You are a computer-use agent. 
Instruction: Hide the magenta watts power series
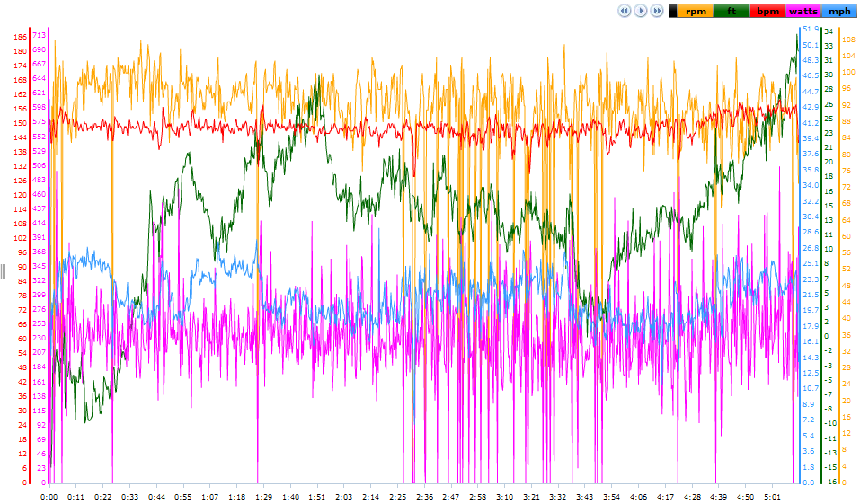[x=803, y=11]
